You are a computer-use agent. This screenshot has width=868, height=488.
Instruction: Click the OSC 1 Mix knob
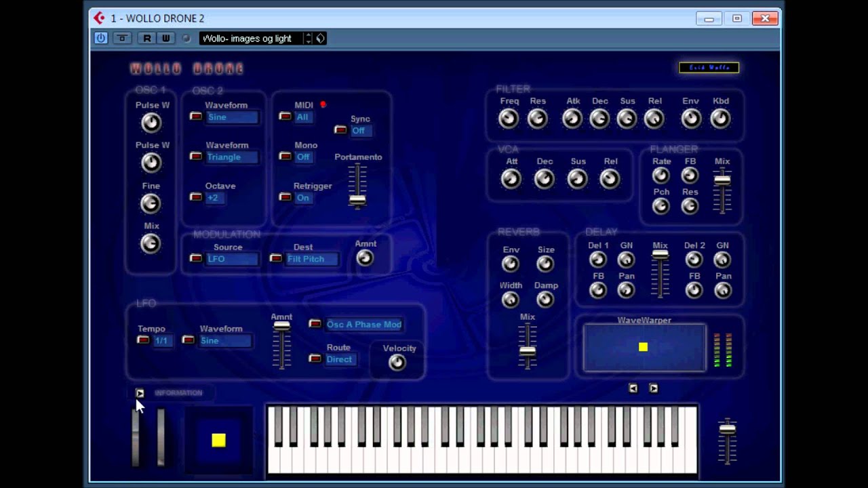(151, 243)
